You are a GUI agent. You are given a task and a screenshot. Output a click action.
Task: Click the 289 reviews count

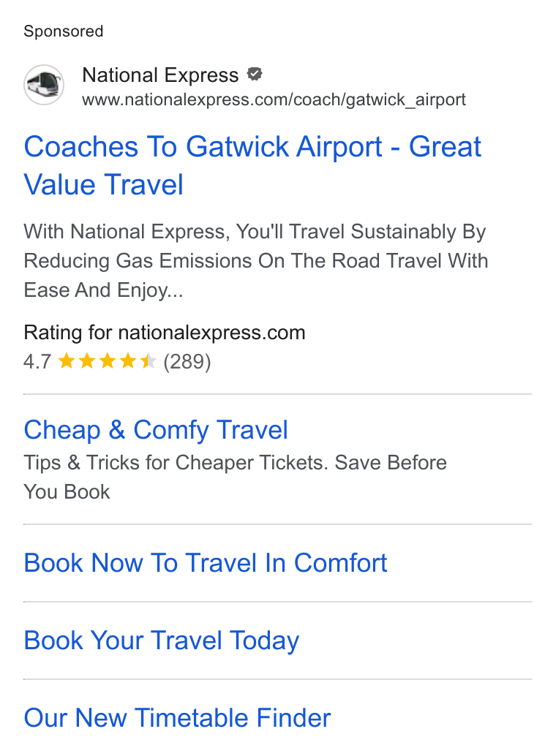click(x=187, y=362)
